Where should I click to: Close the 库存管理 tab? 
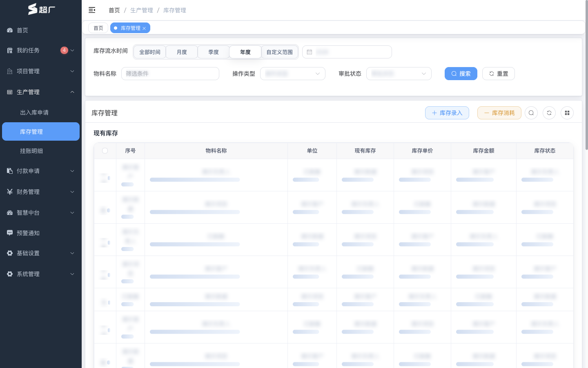click(x=144, y=28)
